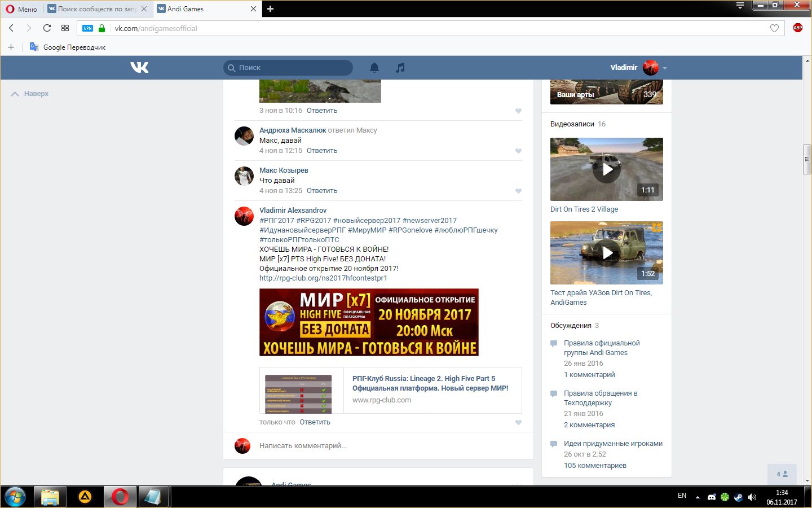Open Steam icon in system tray
The width and height of the screenshot is (812, 508).
tap(739, 497)
